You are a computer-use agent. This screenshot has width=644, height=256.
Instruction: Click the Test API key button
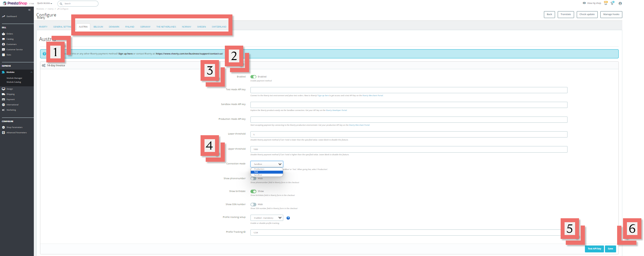tap(594, 249)
